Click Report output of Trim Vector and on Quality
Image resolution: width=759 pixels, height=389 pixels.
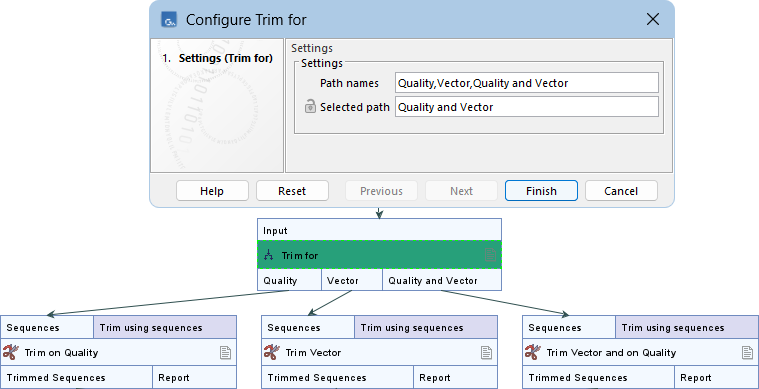(716, 377)
